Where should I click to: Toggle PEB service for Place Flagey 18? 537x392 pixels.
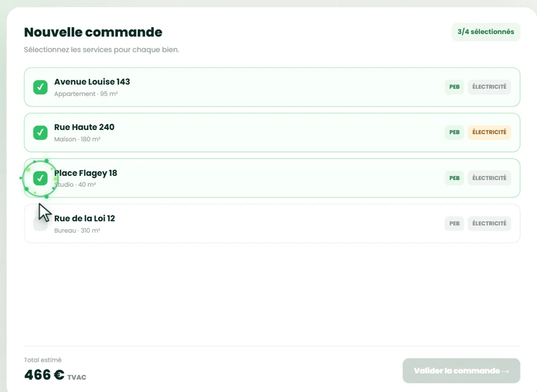(x=454, y=178)
